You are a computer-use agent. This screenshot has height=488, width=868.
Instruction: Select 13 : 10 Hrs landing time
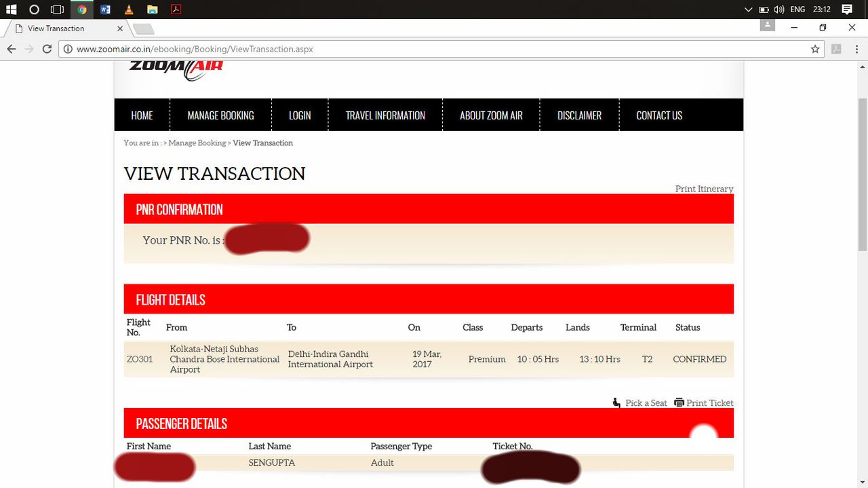pyautogui.click(x=599, y=359)
